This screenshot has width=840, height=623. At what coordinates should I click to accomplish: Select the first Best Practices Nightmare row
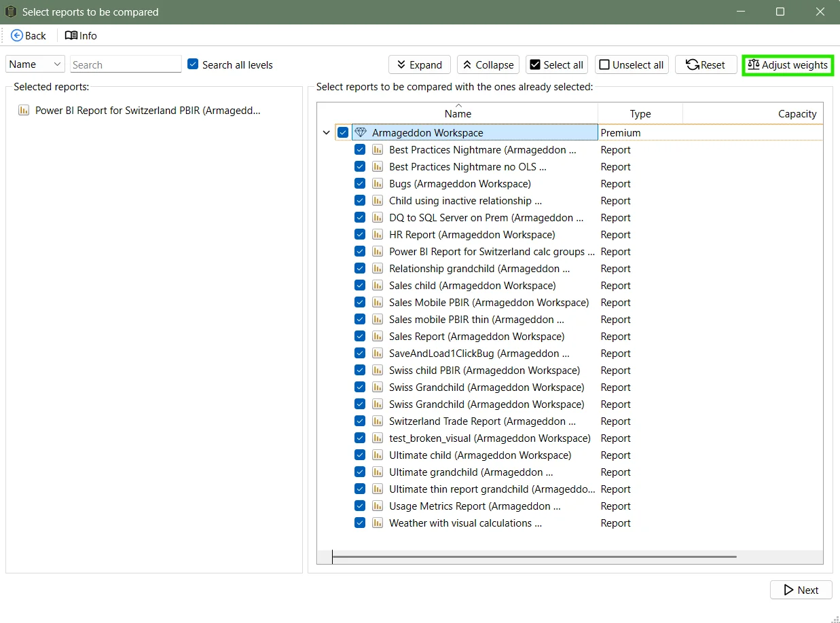tap(482, 150)
